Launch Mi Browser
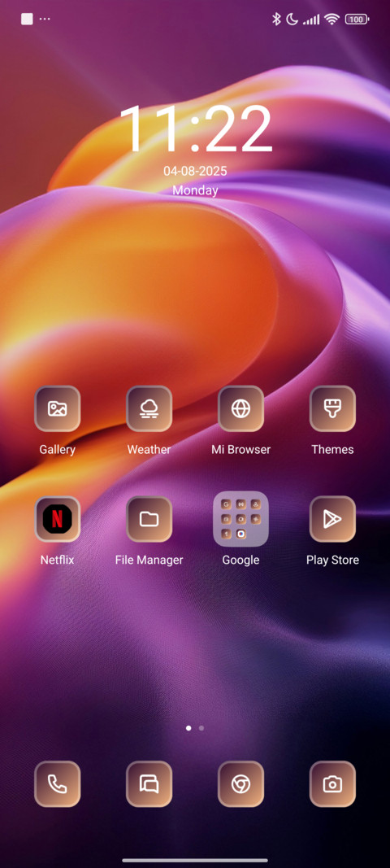The image size is (390, 868). click(x=240, y=408)
